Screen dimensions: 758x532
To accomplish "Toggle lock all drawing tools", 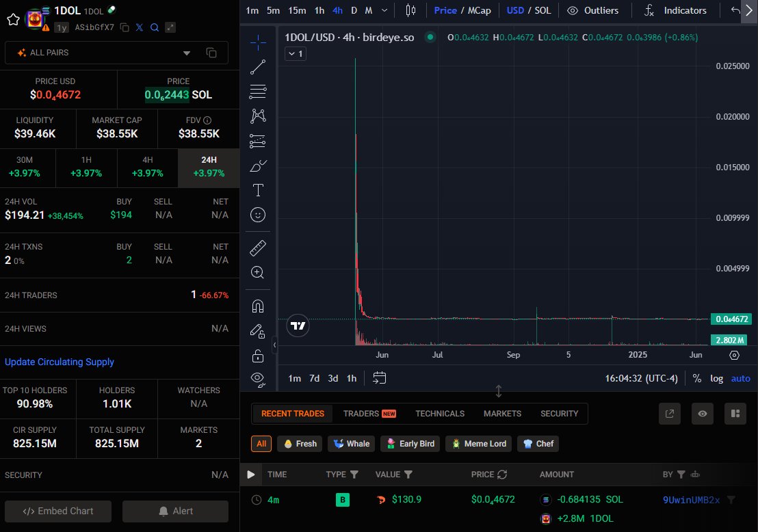I will coord(258,356).
